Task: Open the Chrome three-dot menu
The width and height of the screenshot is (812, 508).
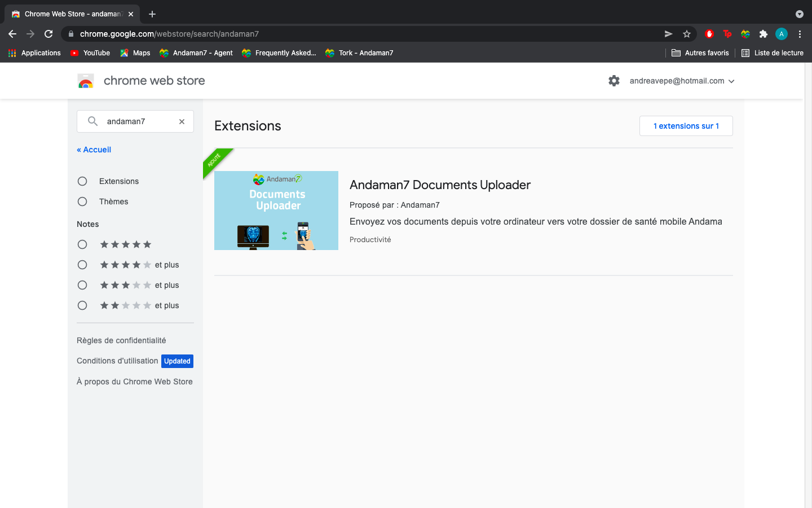Action: [800, 34]
